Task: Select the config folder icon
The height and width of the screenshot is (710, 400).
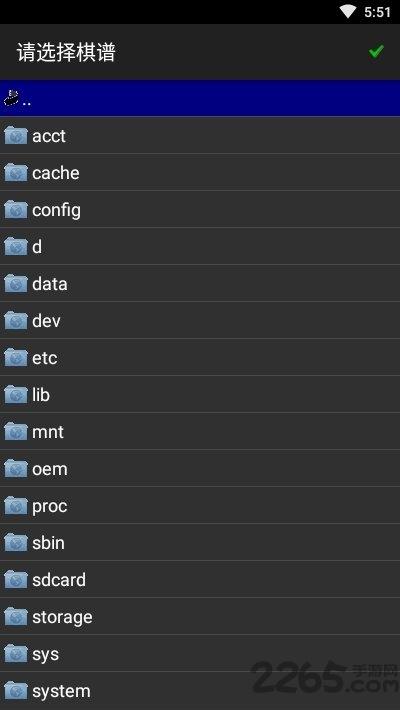Action: click(16, 210)
